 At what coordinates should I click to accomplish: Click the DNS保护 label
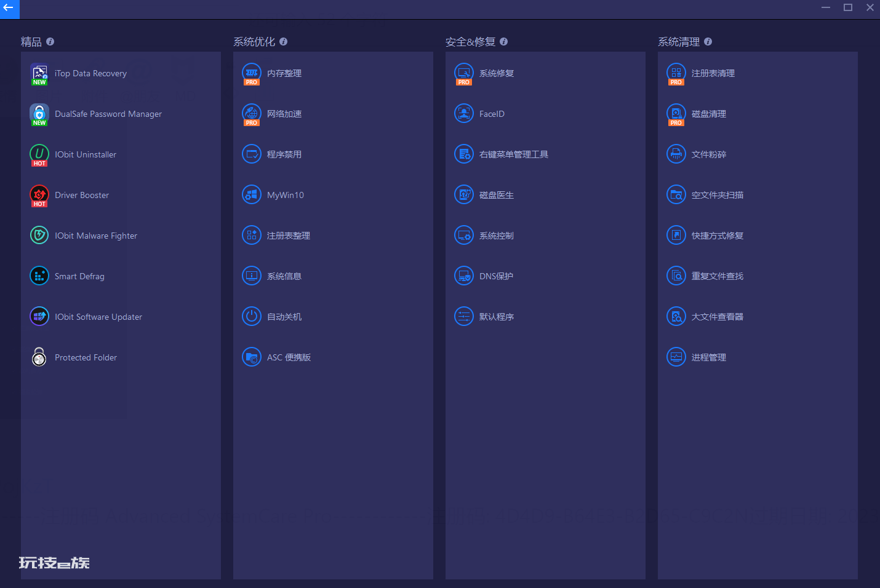click(497, 276)
